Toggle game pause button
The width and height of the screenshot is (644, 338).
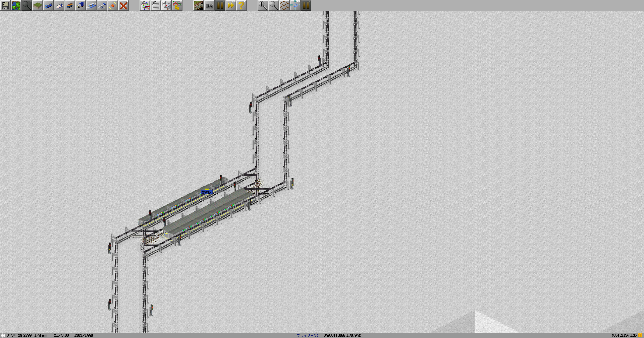pos(220,5)
